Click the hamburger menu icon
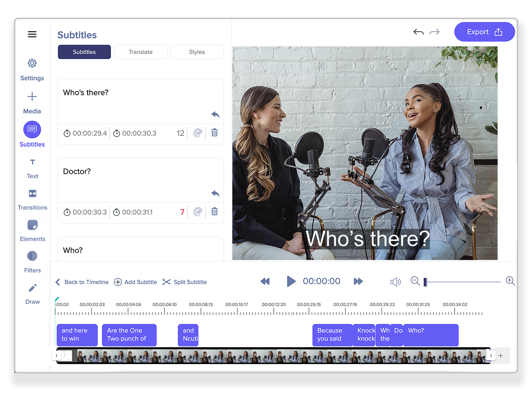 pyautogui.click(x=32, y=35)
